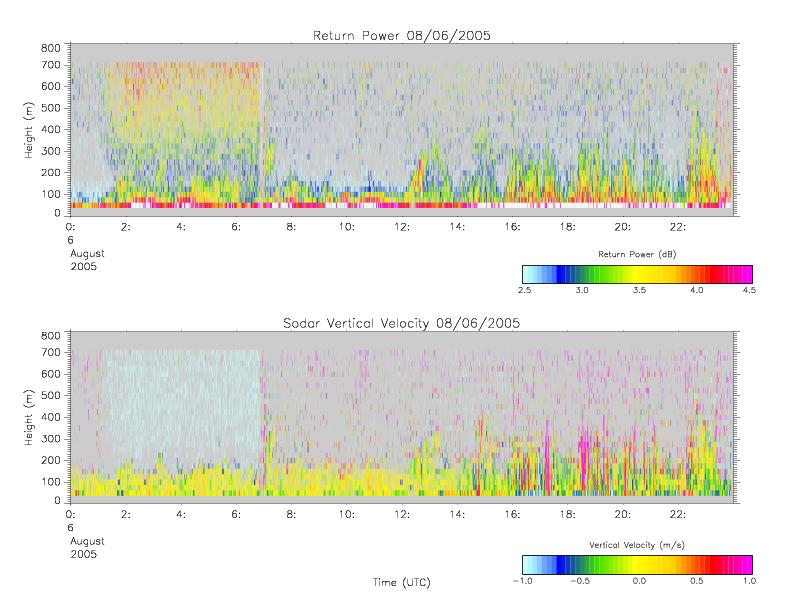Click the 2.5 value on the return power scale

(525, 290)
